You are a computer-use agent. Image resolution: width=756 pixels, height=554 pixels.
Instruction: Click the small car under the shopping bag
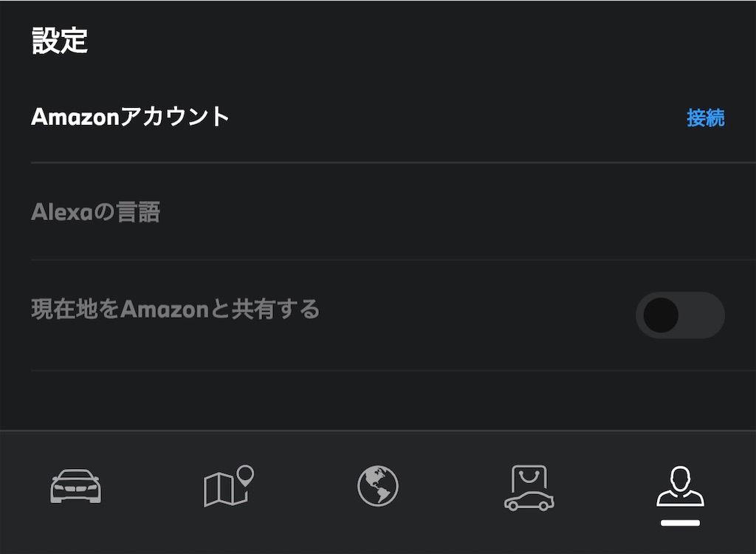click(x=529, y=502)
